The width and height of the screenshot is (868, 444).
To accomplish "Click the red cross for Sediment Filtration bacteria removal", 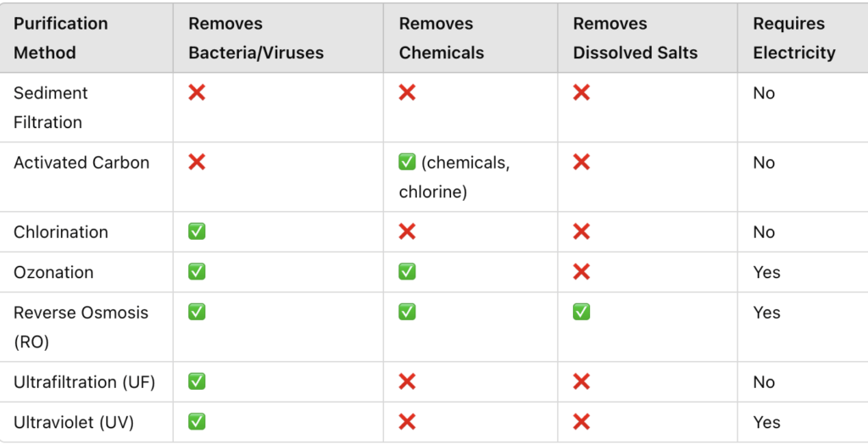I will [x=197, y=92].
